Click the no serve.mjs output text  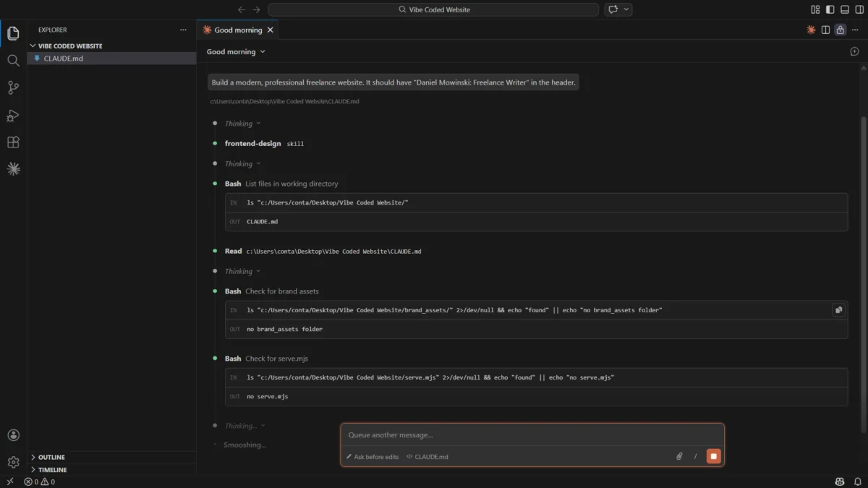click(267, 396)
